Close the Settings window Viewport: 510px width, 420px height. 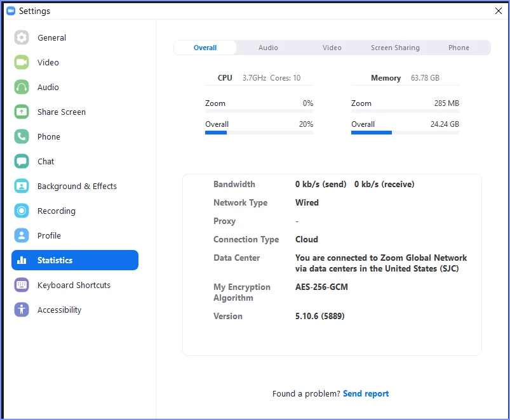coord(498,11)
